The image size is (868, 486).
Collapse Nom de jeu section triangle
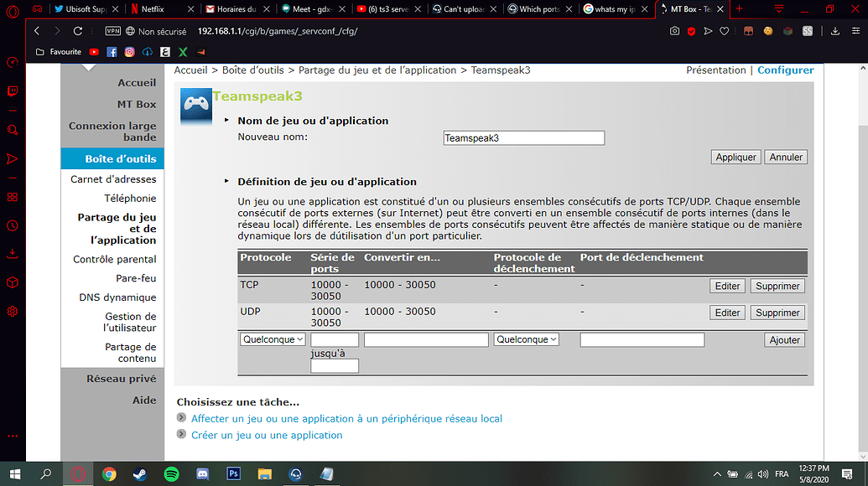tap(226, 120)
